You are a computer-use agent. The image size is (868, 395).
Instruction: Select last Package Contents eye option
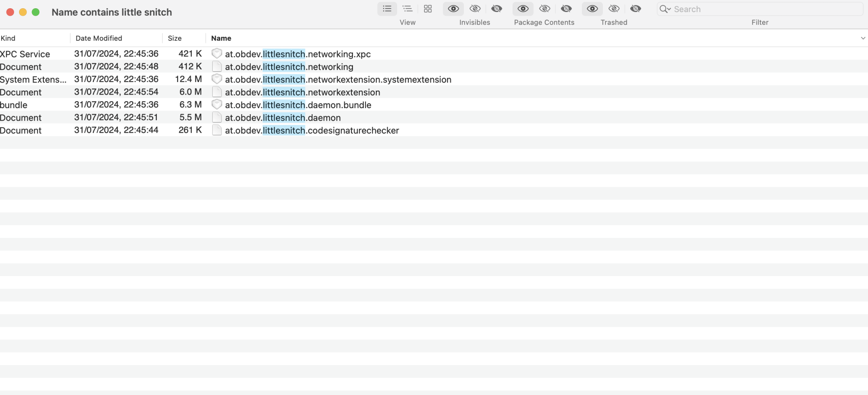(566, 9)
